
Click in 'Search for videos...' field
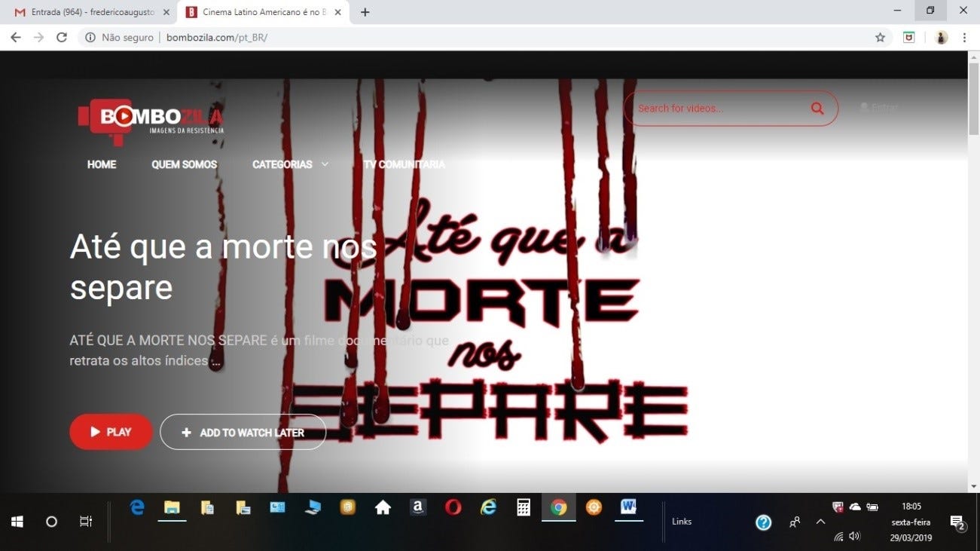tap(719, 109)
